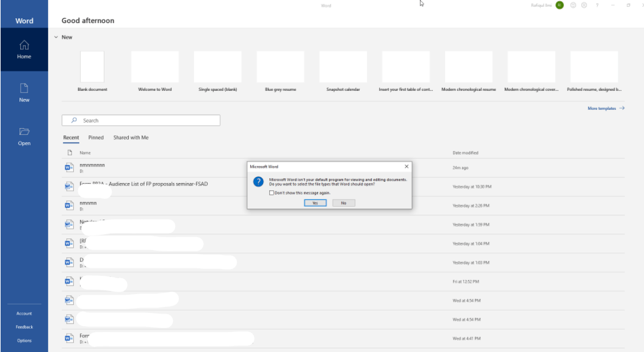Viewport: 644px width, 352px height.
Task: Collapse the New templates section
Action: click(56, 37)
